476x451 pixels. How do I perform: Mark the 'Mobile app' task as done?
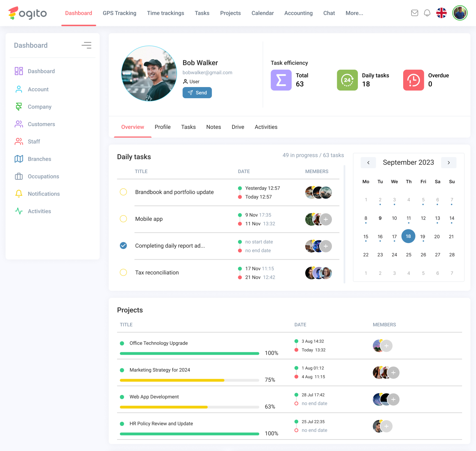[123, 219]
